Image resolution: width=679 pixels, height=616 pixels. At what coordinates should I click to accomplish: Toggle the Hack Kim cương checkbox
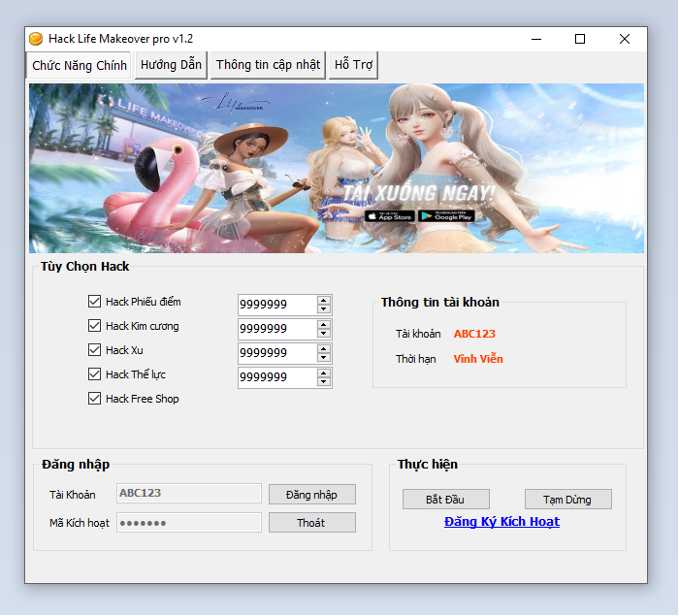[94, 326]
